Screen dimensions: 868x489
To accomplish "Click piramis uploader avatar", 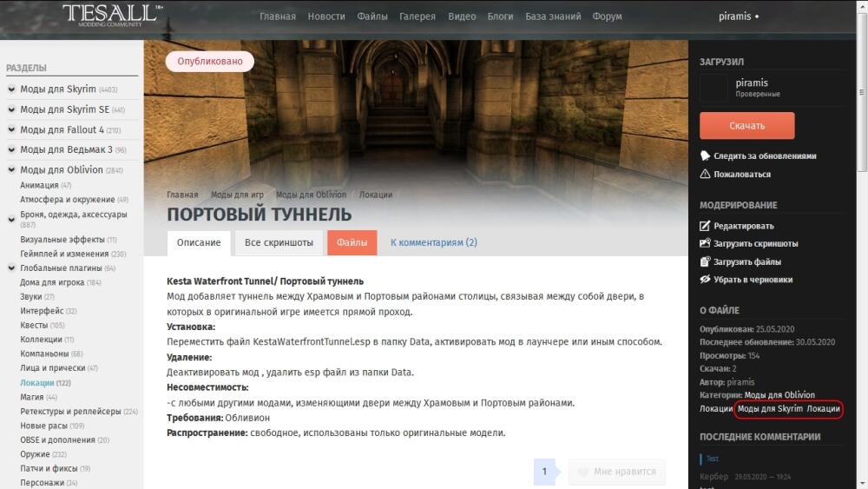I will coord(714,88).
